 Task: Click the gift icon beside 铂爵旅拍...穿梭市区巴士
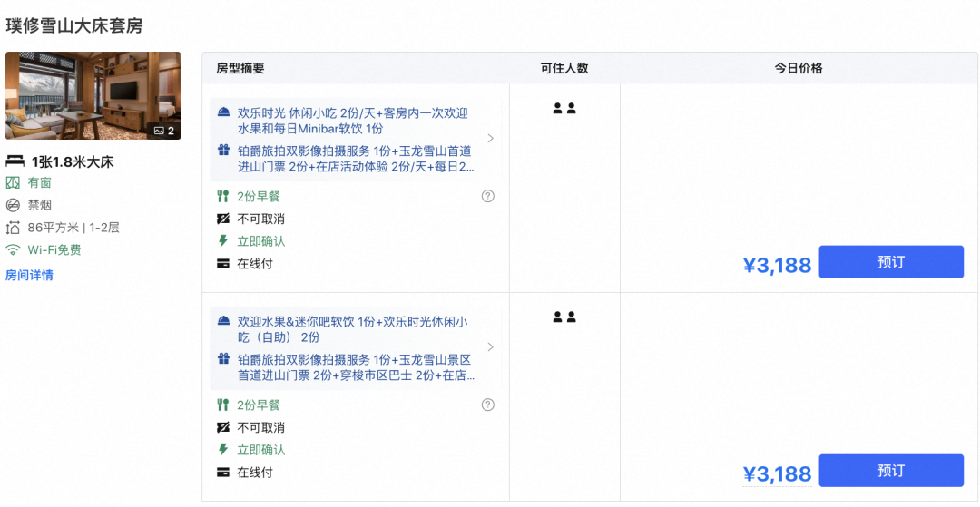[x=224, y=358]
